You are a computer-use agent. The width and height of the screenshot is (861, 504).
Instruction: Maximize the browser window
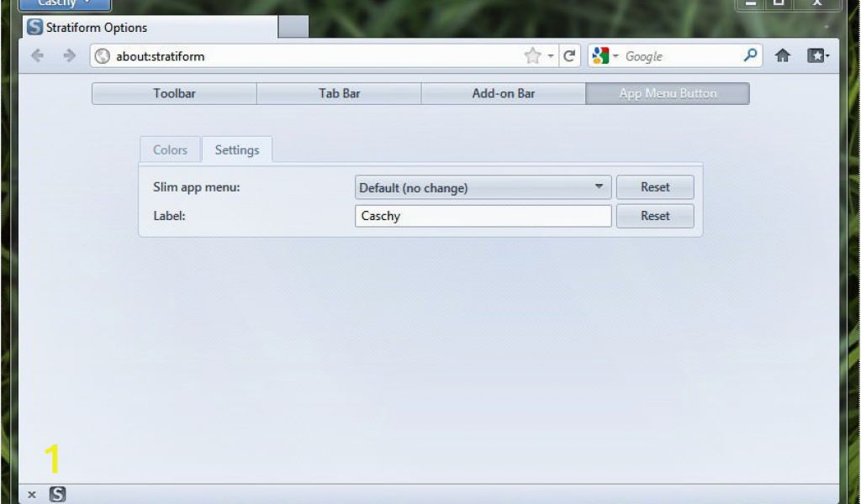point(779,4)
